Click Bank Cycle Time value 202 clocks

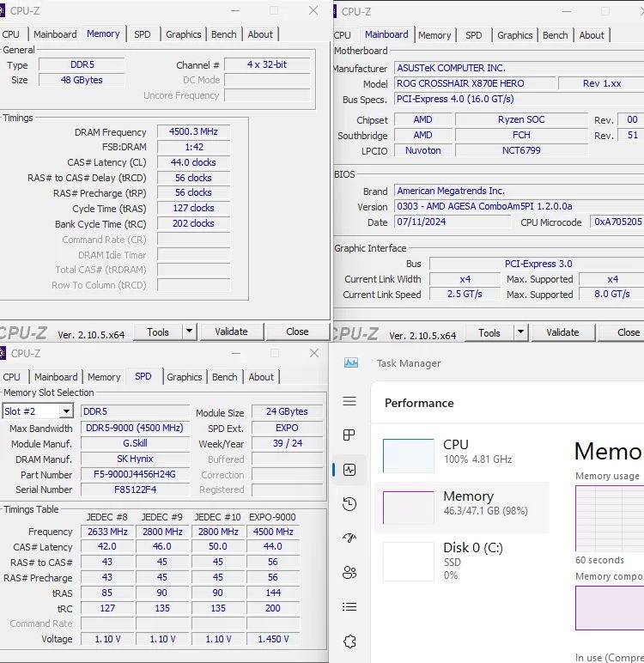(x=194, y=223)
